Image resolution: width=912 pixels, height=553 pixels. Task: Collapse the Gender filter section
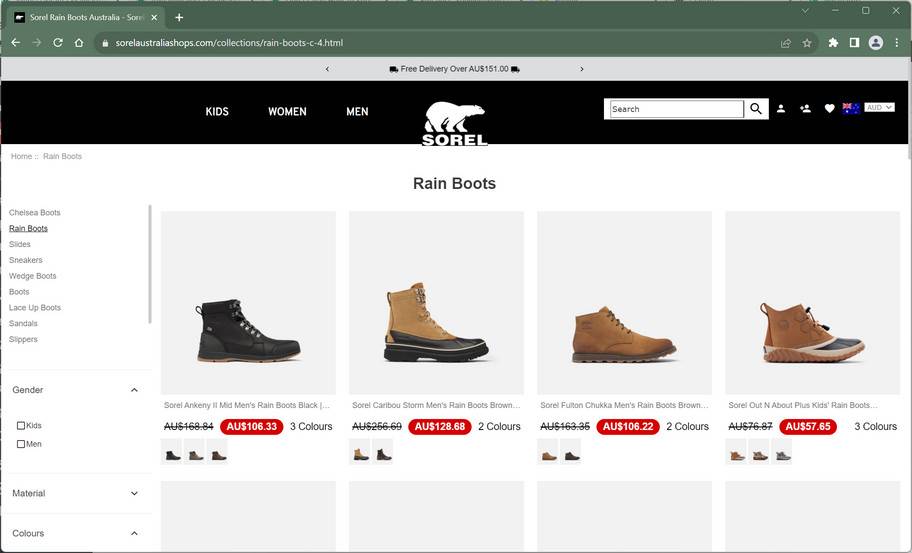pyautogui.click(x=134, y=390)
